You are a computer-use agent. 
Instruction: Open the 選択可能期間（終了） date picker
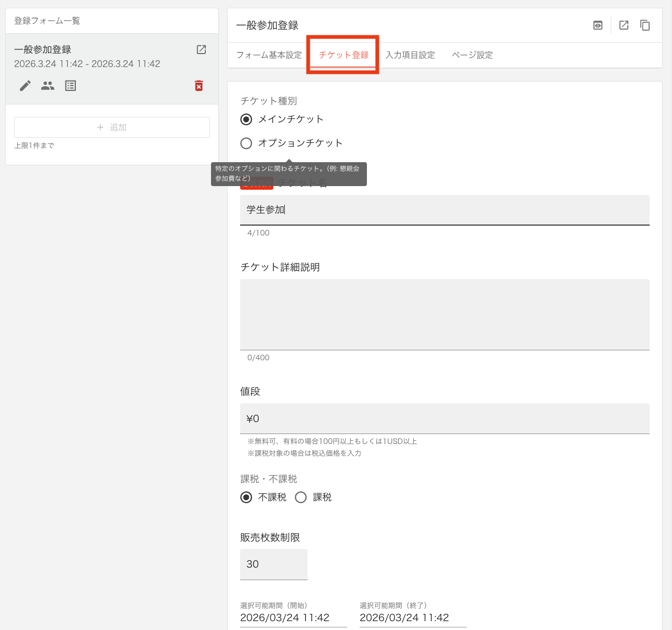point(412,618)
